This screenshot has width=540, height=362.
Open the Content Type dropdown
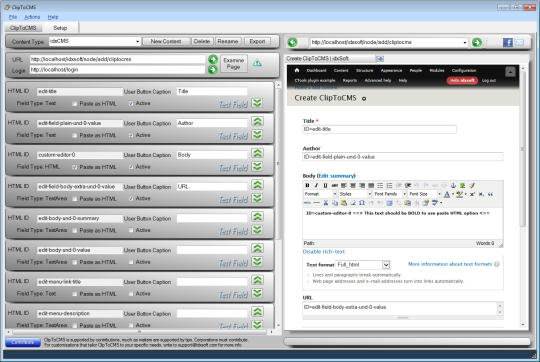[137, 41]
